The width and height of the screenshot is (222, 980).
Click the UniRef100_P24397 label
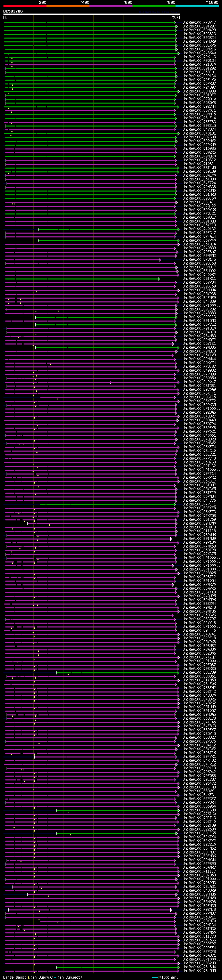(x=199, y=88)
